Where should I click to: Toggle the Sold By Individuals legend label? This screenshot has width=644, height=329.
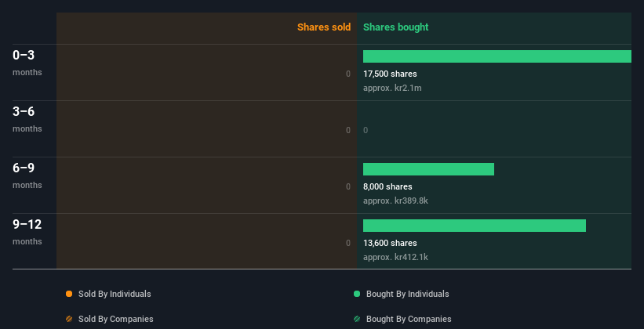tap(115, 294)
